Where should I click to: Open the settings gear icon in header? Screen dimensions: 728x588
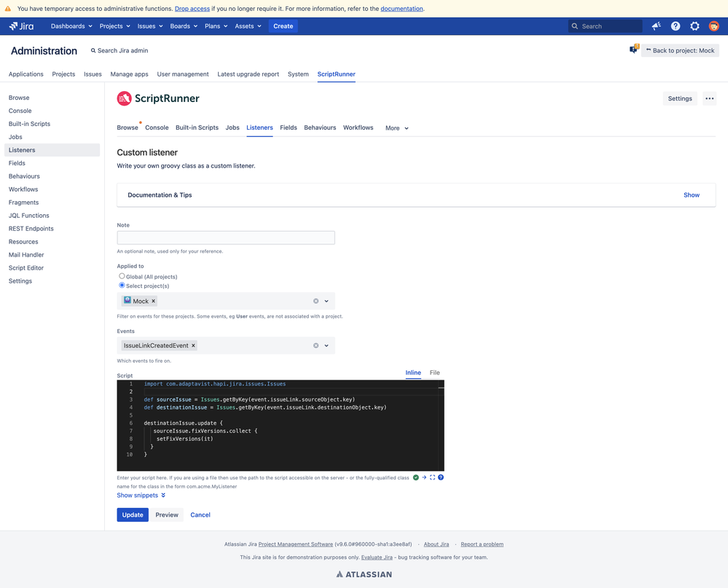tap(694, 26)
